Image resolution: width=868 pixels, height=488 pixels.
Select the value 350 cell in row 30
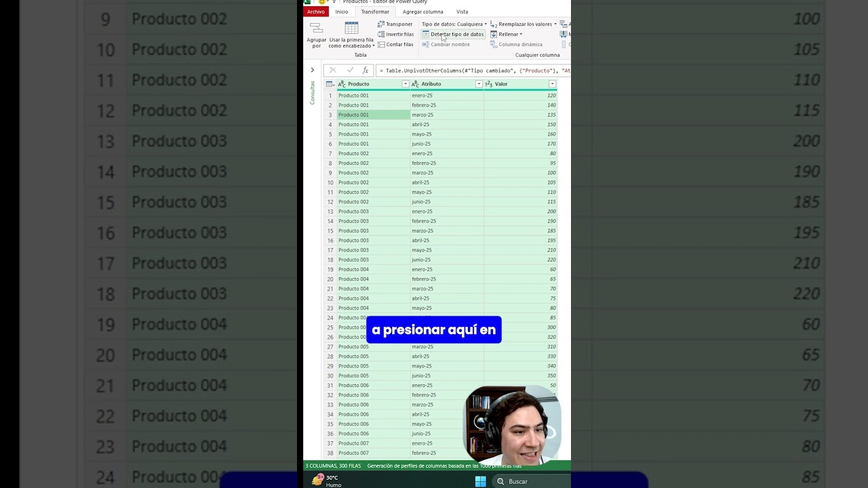[x=520, y=375]
